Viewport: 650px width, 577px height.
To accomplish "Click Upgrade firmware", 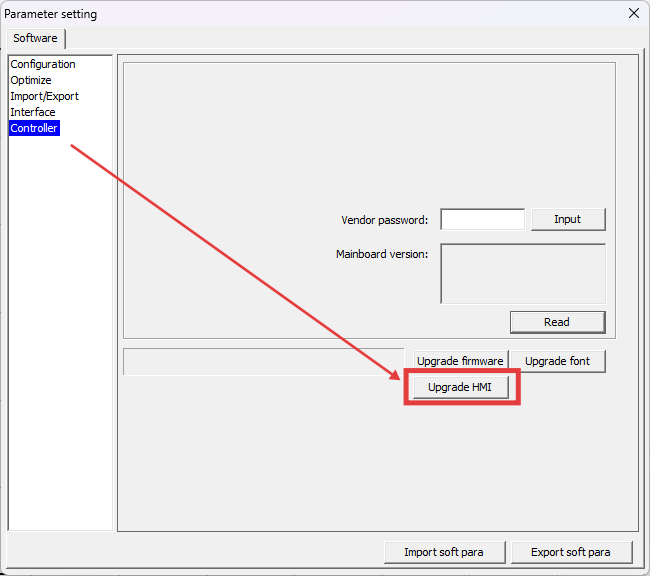I will pos(460,361).
